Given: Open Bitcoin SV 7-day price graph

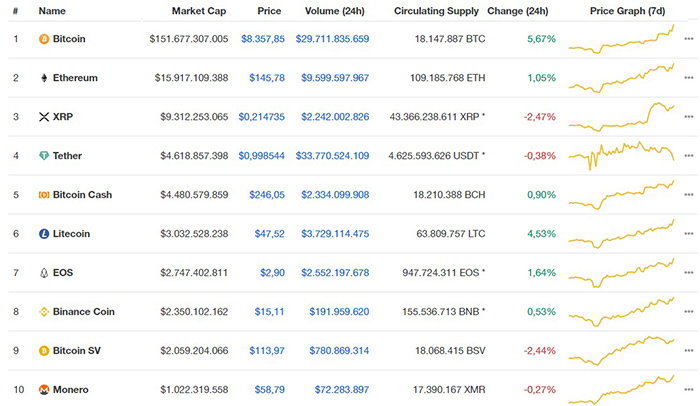Looking at the screenshot, I should tap(621, 351).
